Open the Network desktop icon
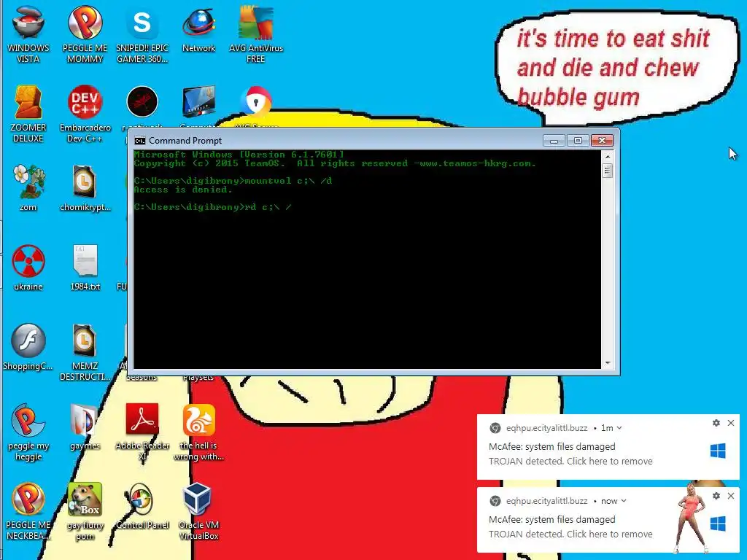 coord(198,29)
